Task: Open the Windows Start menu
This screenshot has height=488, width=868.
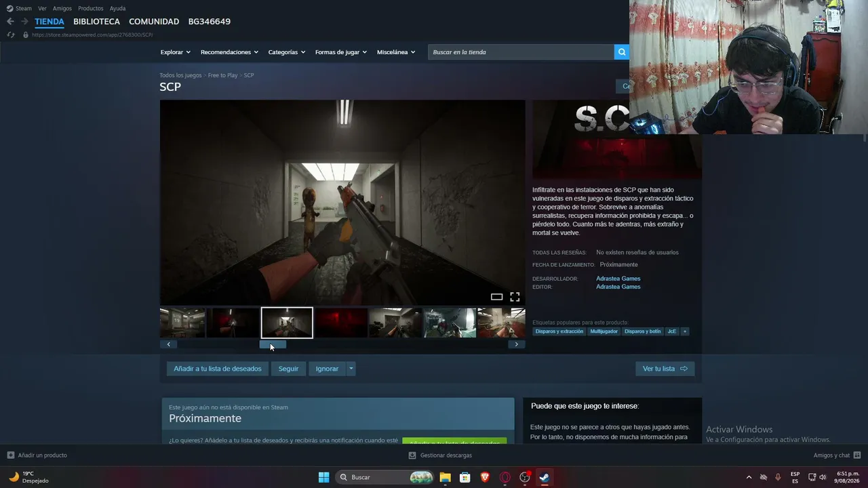Action: coord(323,477)
